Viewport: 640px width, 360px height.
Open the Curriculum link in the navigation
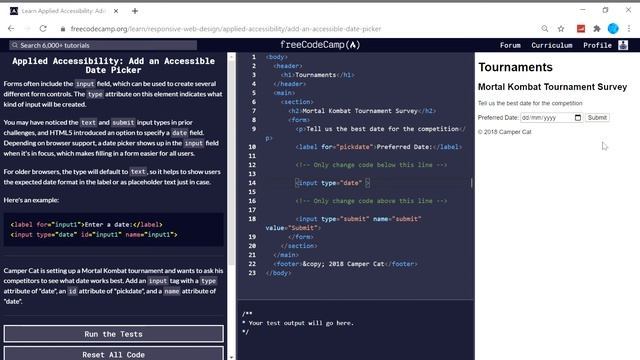click(552, 45)
